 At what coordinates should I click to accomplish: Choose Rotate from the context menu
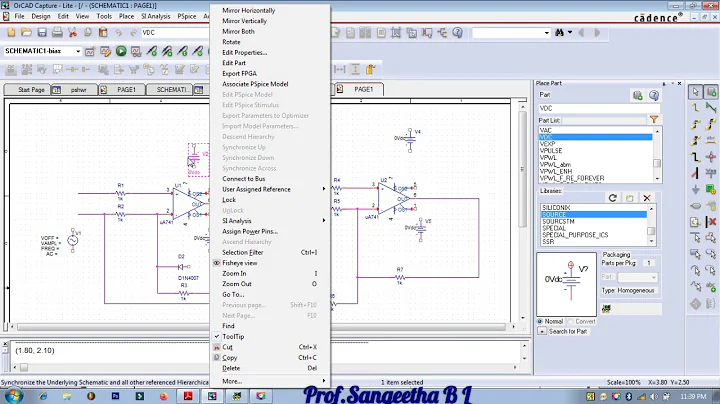231,42
